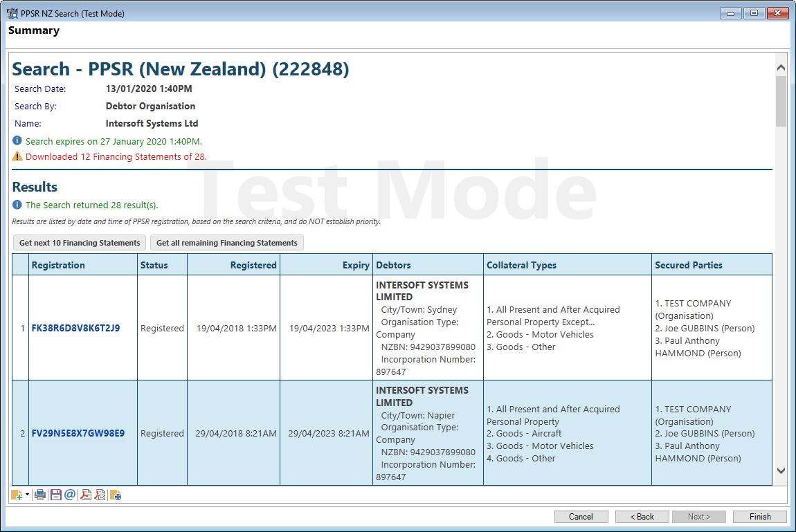Export the summary to PDF
The image size is (796, 532).
[86, 495]
